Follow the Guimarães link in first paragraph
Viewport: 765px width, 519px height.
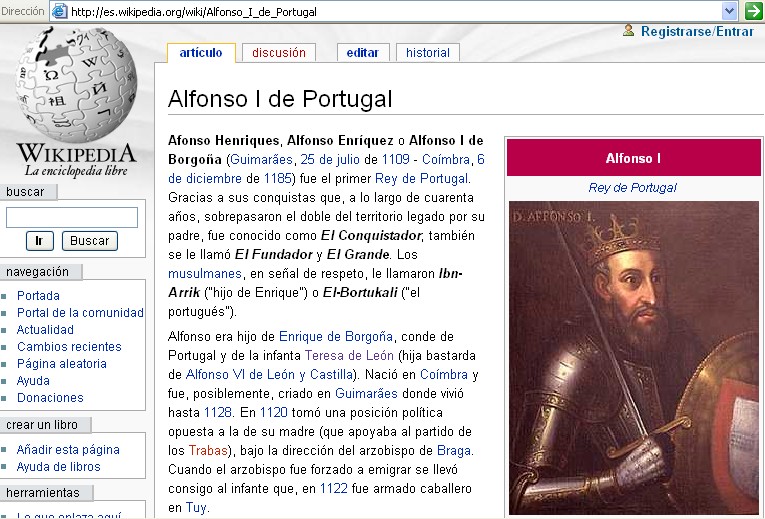(x=261, y=160)
